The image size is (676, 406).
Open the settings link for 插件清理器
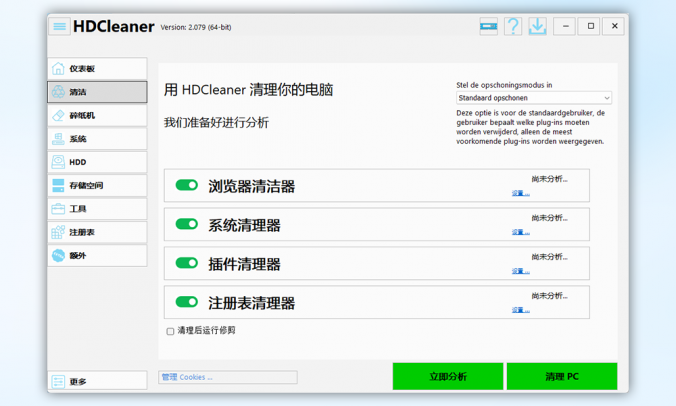point(521,271)
